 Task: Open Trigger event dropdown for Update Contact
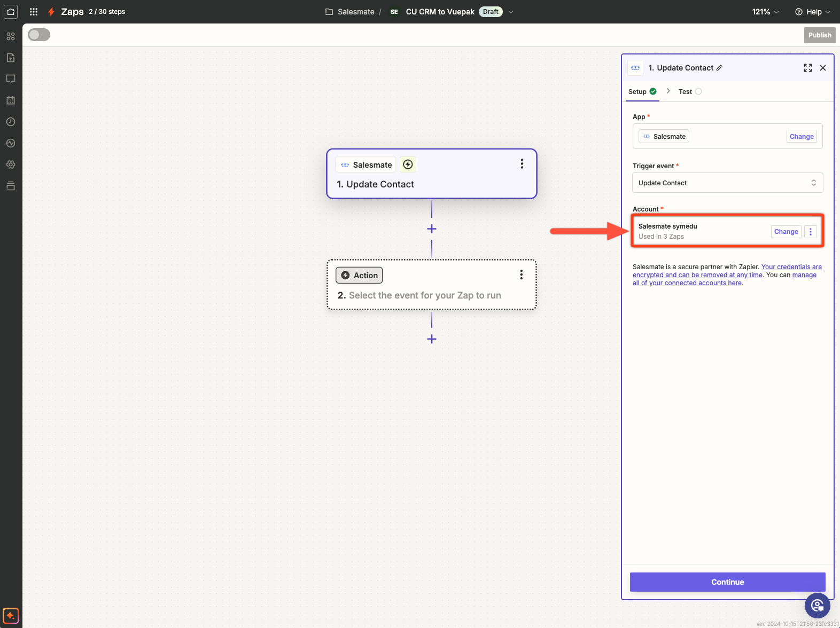(x=727, y=183)
